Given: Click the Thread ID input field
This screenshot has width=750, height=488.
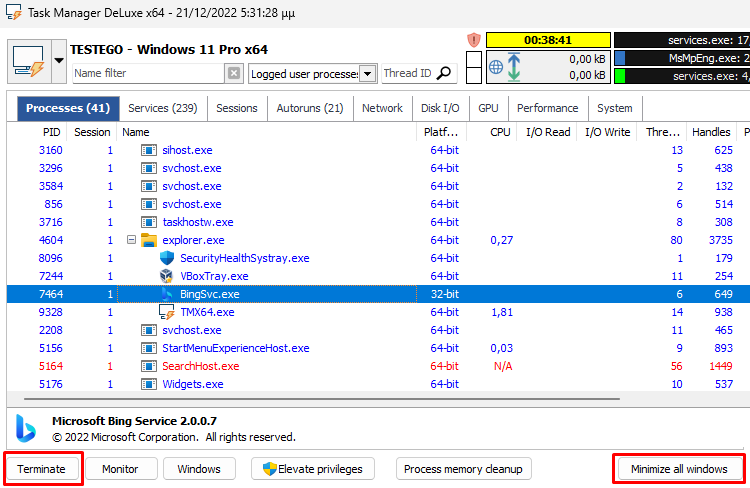Looking at the screenshot, I should click(x=408, y=73).
